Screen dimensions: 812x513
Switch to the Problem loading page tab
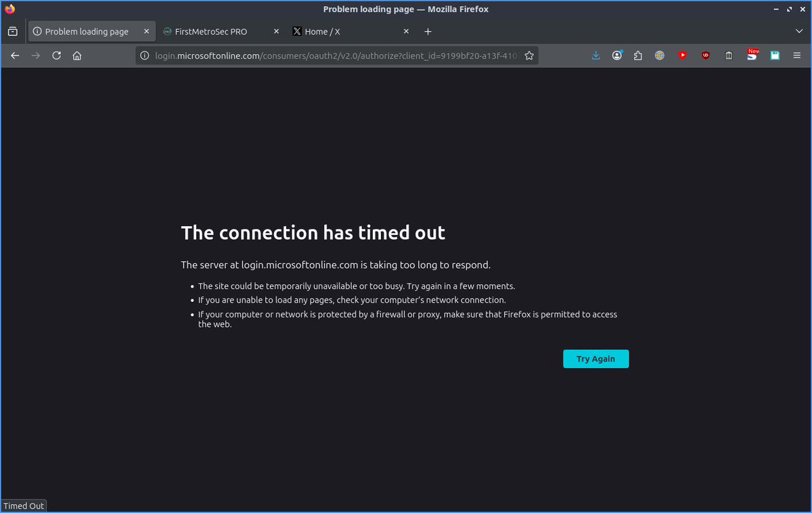[x=92, y=31]
